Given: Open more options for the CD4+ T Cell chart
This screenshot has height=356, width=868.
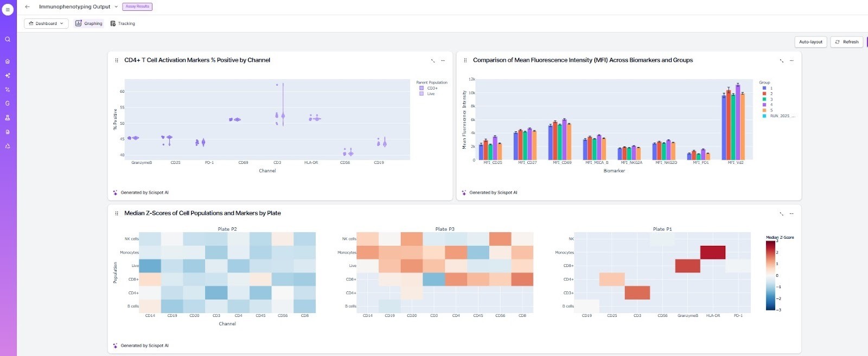Looking at the screenshot, I should click(443, 61).
